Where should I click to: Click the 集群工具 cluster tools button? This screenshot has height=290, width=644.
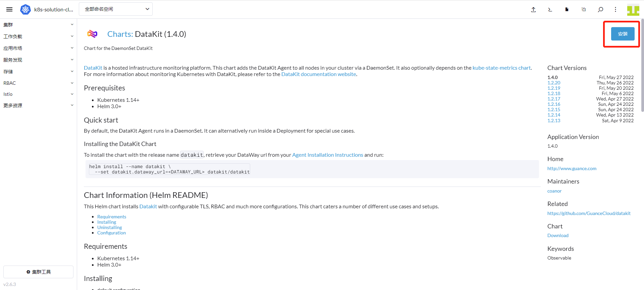pos(38,272)
